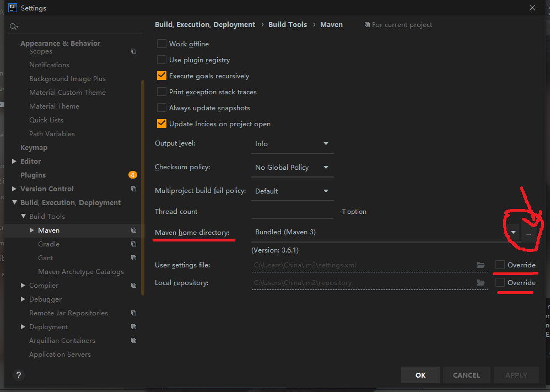Viewport: 550px width, 392px height.
Task: Click the search magnifier icon in settings
Action: tap(14, 26)
